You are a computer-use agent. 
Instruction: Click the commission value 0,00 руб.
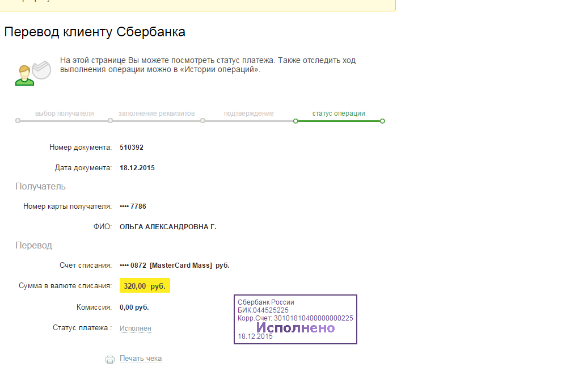pos(134,307)
